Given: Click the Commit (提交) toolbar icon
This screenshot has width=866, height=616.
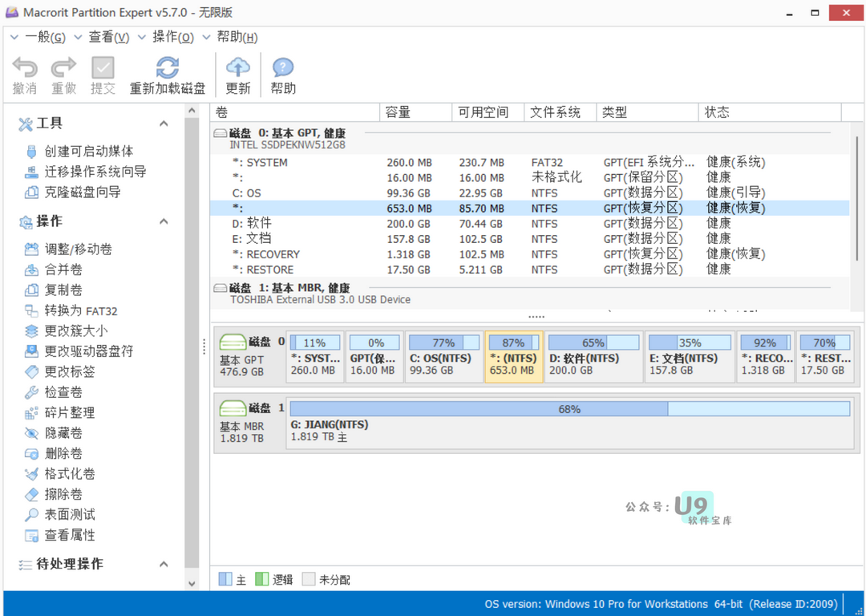Looking at the screenshot, I should [x=103, y=68].
